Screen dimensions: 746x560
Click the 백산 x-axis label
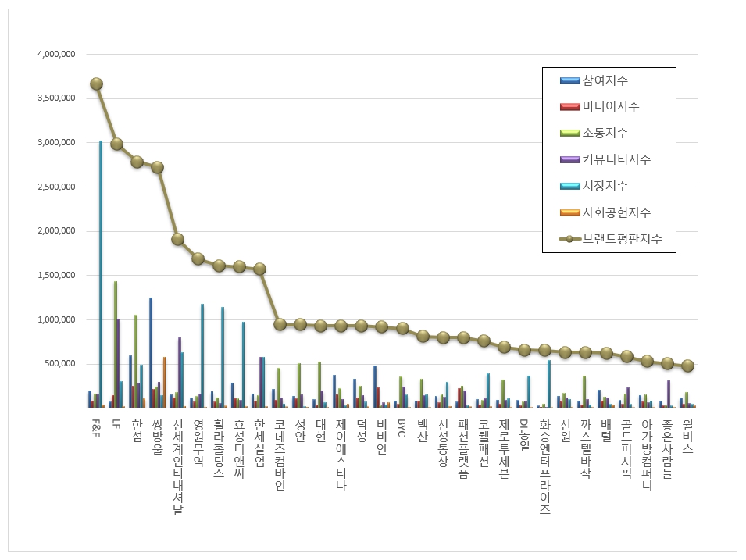[x=423, y=430]
